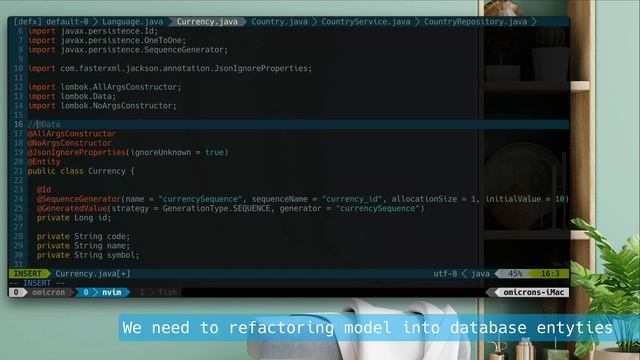Open the Country.java buffer tab
This screenshot has width=640, height=360.
pos(280,22)
